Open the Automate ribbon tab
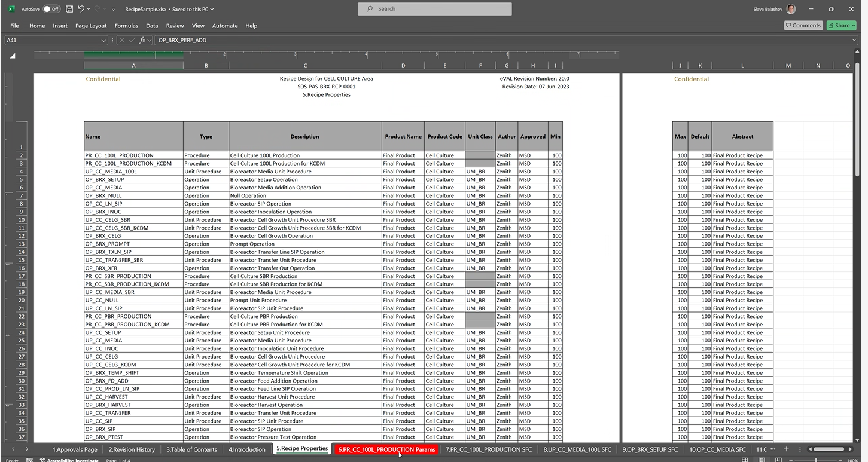The image size is (868, 462). tap(225, 26)
